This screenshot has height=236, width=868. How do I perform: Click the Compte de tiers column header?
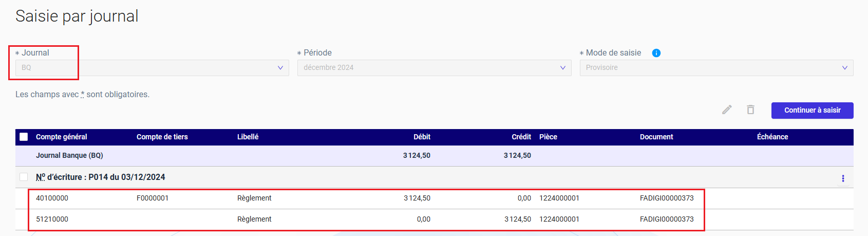(162, 137)
